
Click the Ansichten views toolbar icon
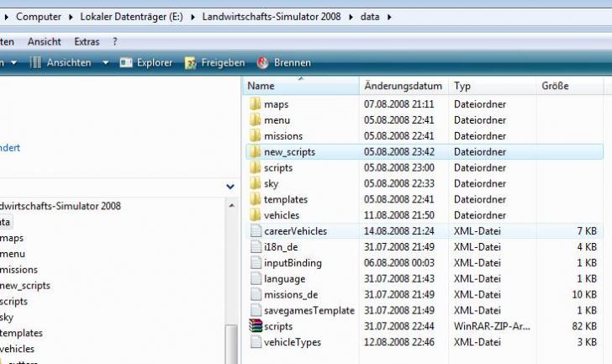pyautogui.click(x=35, y=62)
